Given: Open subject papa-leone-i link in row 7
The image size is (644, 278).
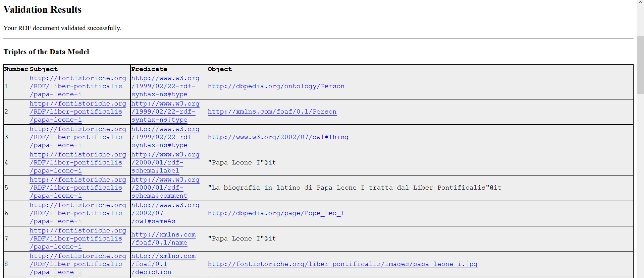Looking at the screenshot, I should point(78,239).
